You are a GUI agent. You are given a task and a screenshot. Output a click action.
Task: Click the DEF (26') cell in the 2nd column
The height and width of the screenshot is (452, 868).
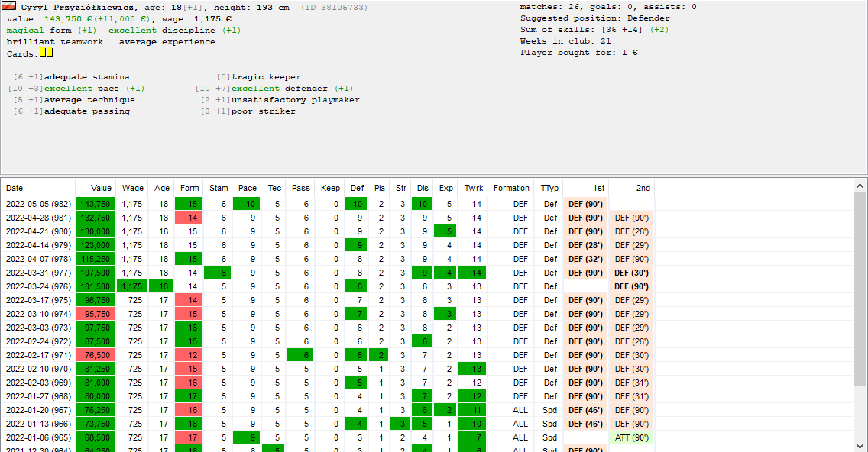click(632, 341)
